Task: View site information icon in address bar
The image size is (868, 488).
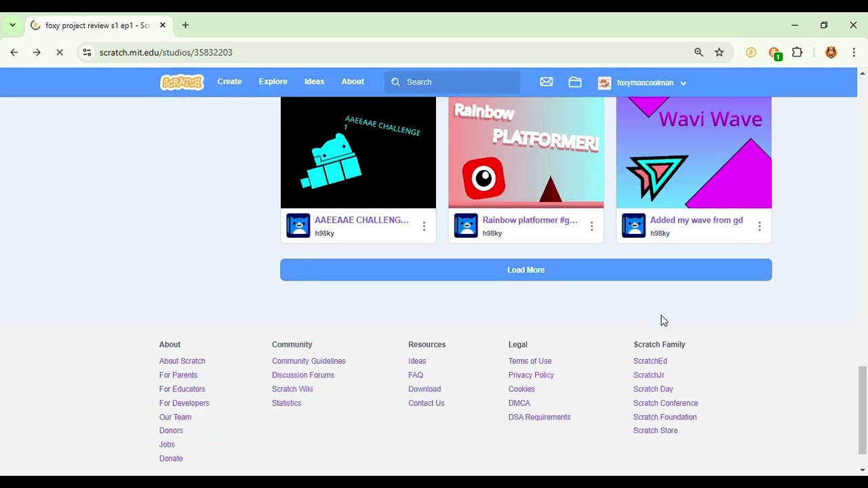Action: click(87, 52)
